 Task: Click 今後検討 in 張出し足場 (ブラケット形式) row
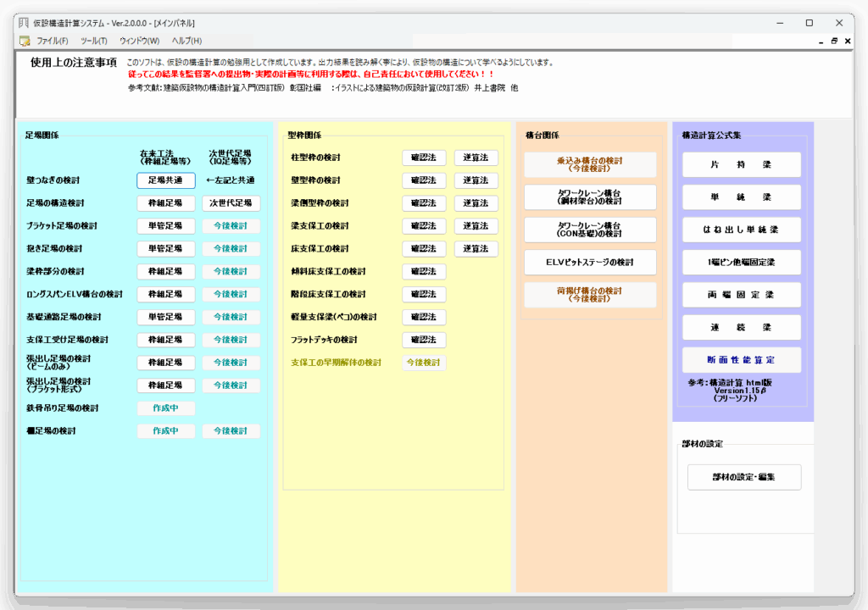point(231,385)
